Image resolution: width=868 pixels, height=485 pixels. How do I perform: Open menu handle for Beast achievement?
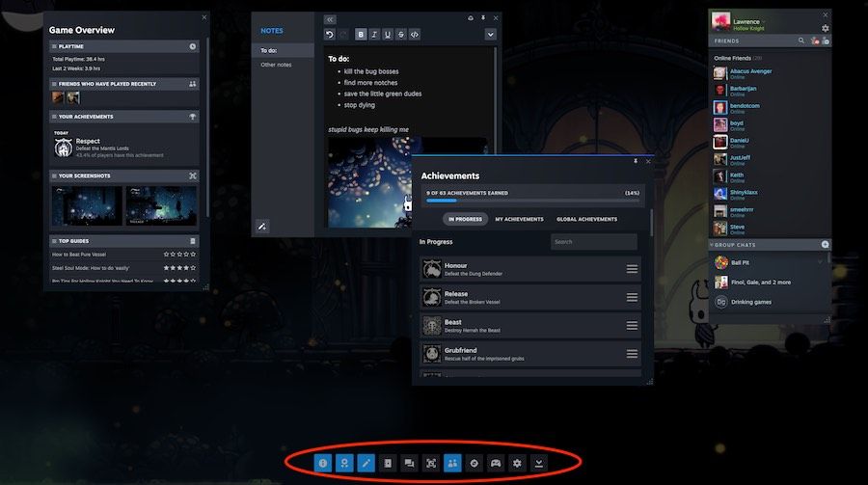pyautogui.click(x=632, y=326)
